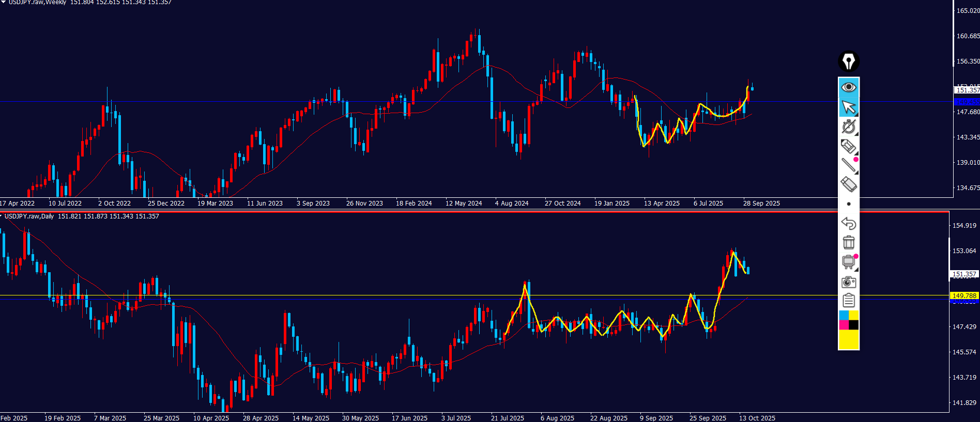This screenshot has width=980, height=422.
Task: Toggle the crossed-out stopwatch timer tool
Action: 848,127
